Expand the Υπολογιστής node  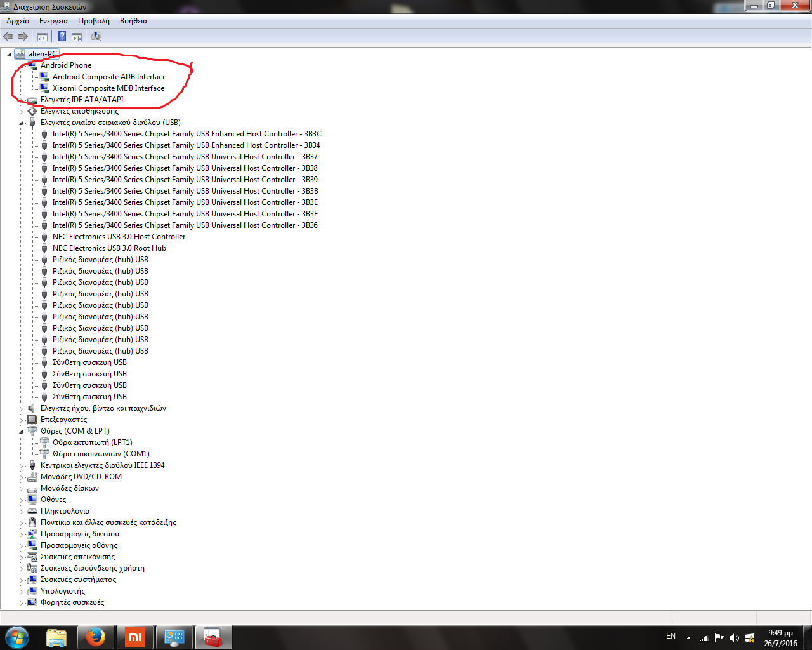tap(21, 592)
